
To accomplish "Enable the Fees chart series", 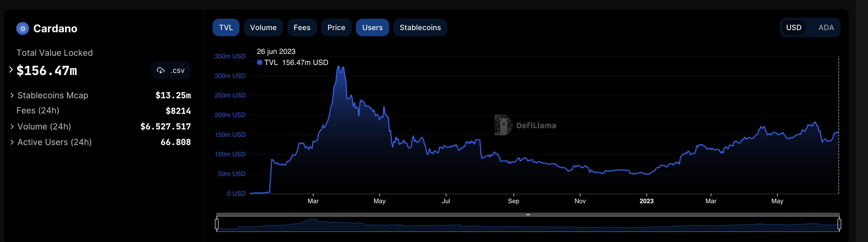I will (x=302, y=28).
